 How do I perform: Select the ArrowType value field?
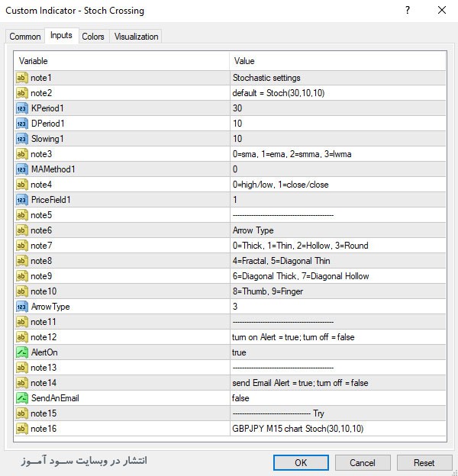point(336,307)
